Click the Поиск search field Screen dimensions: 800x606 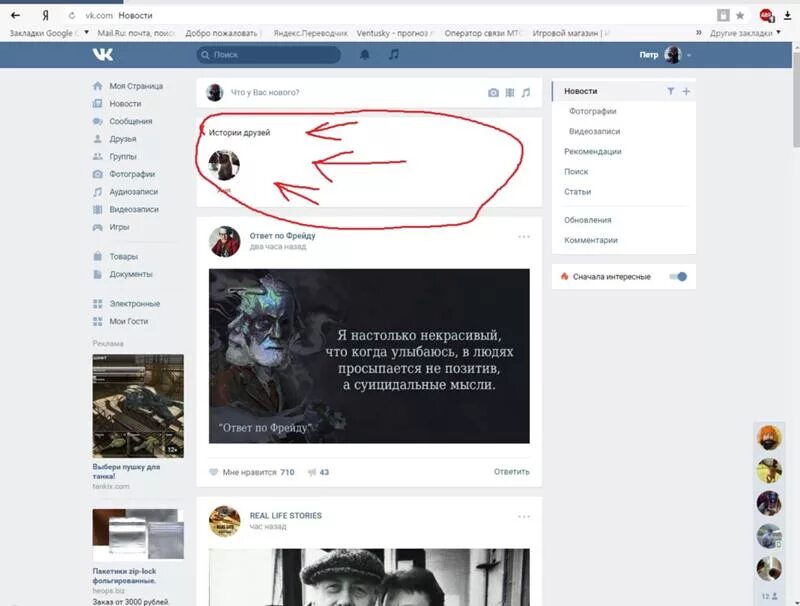click(268, 55)
